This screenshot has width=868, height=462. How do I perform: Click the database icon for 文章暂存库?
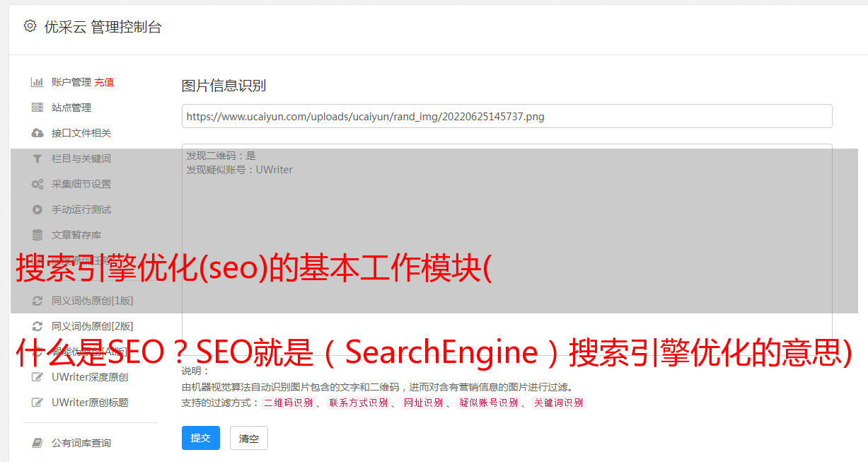pyautogui.click(x=37, y=235)
